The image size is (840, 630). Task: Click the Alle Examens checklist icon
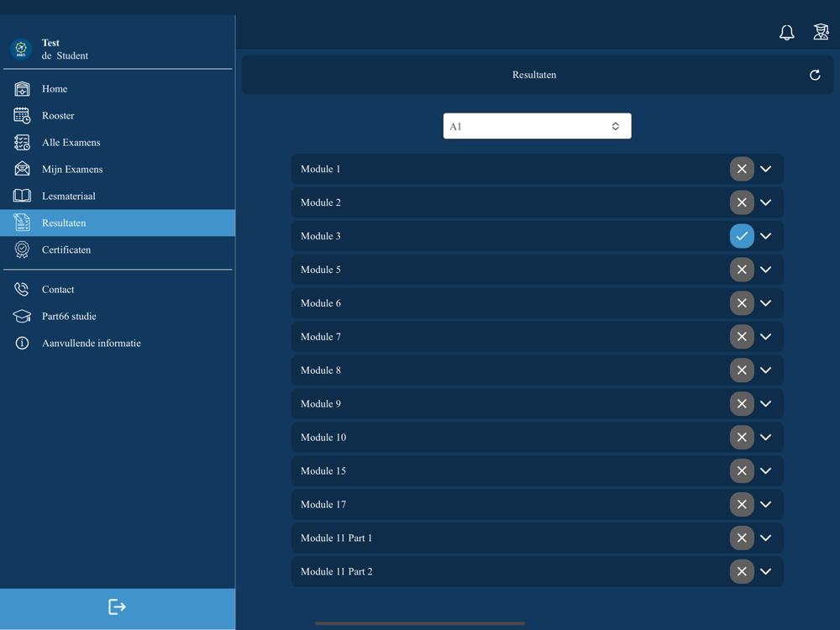click(22, 143)
